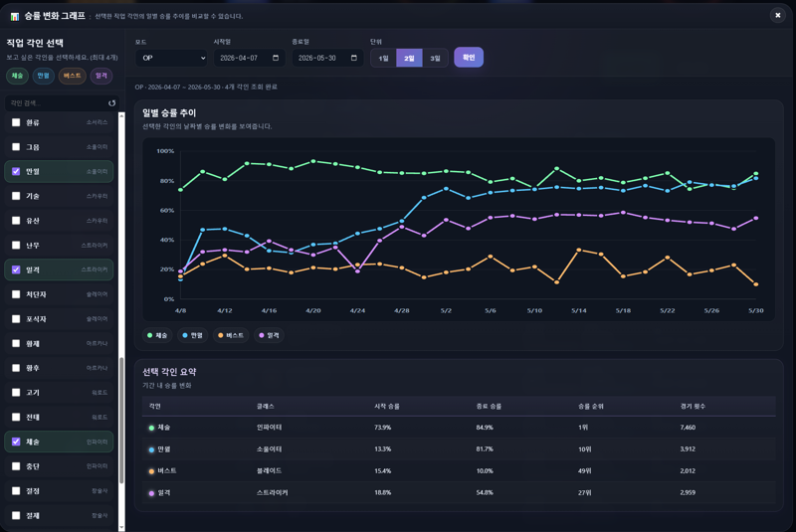Viewport: 796px width, 532px height.
Task: Remove the green 체술 chip tag
Action: pyautogui.click(x=17, y=76)
